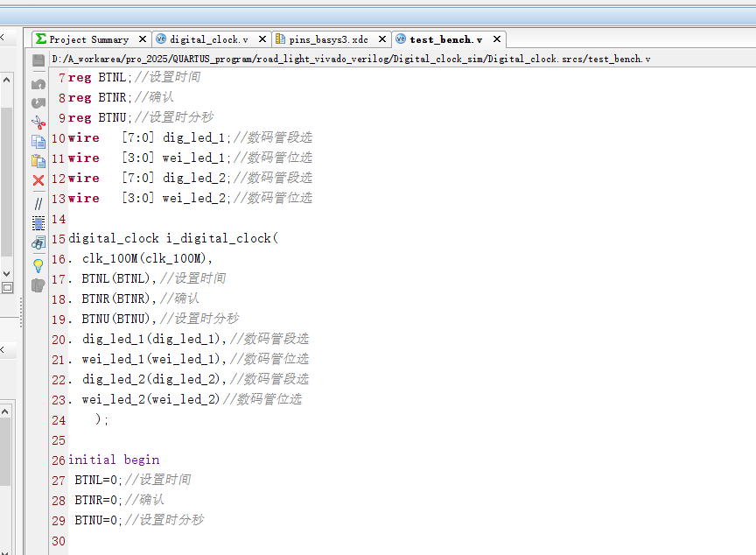
Task: Click the closing ');' on line 24
Action: point(101,419)
